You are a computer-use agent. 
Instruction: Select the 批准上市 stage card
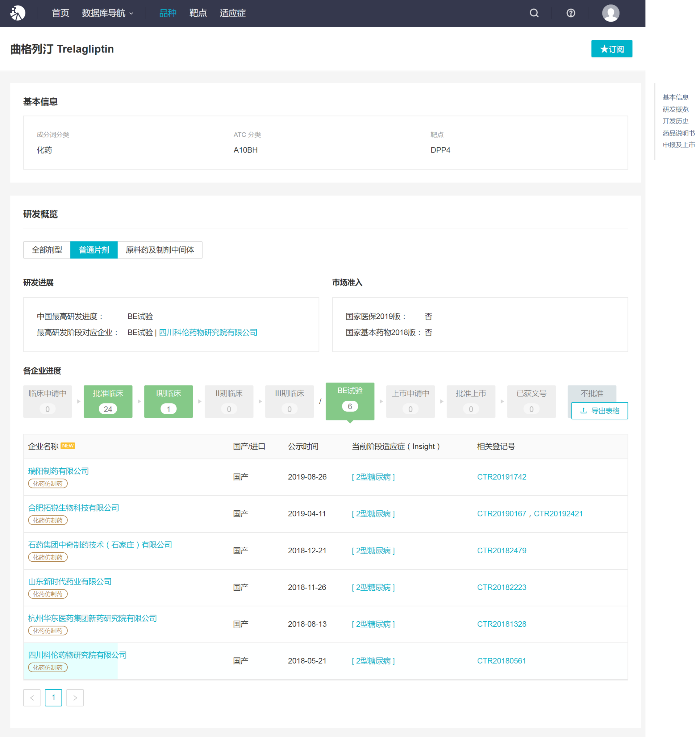471,401
